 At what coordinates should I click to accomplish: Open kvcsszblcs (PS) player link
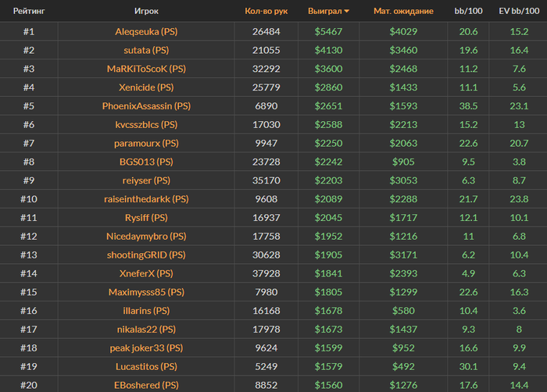[146, 124]
